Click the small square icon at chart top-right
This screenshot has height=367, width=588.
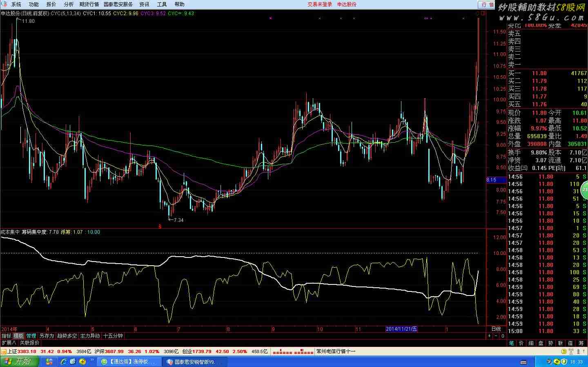click(x=483, y=13)
